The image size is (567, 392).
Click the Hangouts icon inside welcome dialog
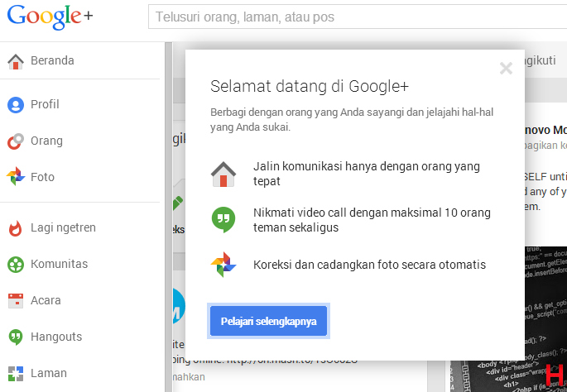point(223,220)
